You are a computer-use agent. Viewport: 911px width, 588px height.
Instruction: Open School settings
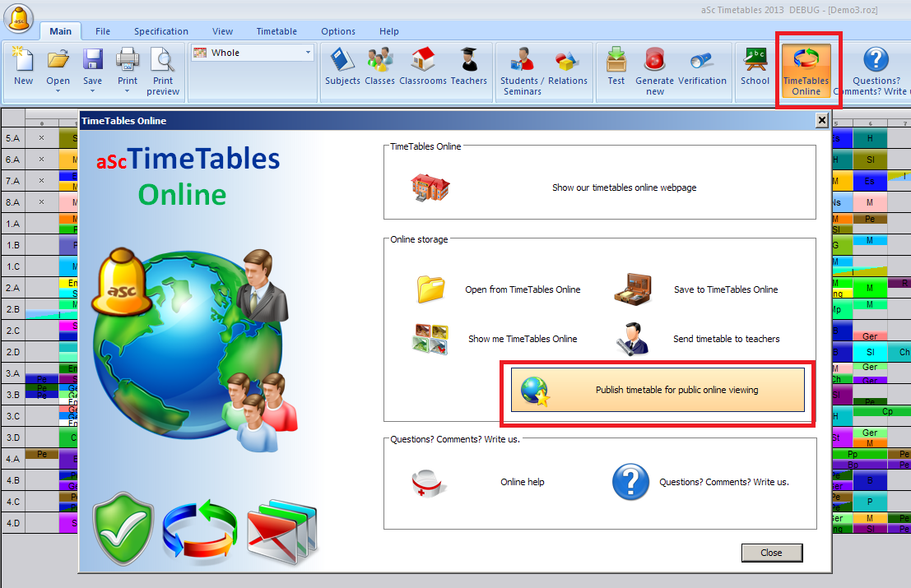point(755,67)
